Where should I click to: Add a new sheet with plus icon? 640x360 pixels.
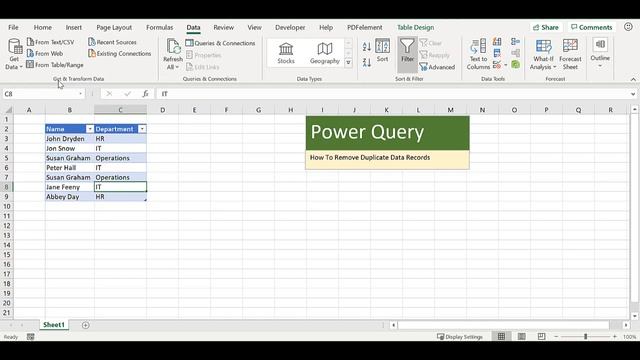pyautogui.click(x=85, y=325)
